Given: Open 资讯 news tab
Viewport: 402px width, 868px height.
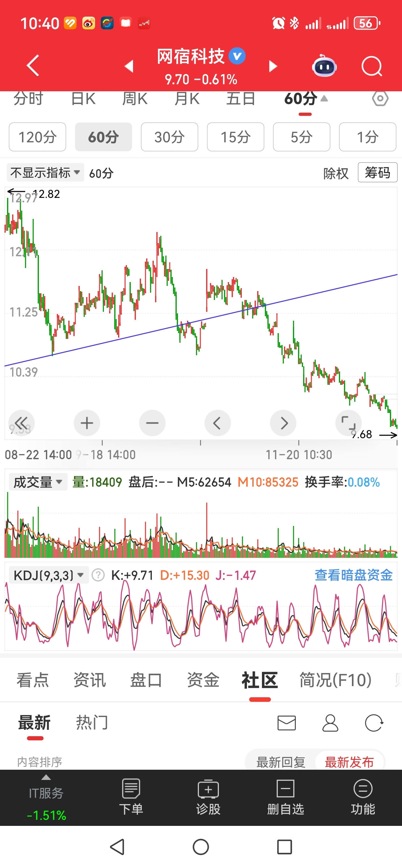Looking at the screenshot, I should tap(90, 680).
